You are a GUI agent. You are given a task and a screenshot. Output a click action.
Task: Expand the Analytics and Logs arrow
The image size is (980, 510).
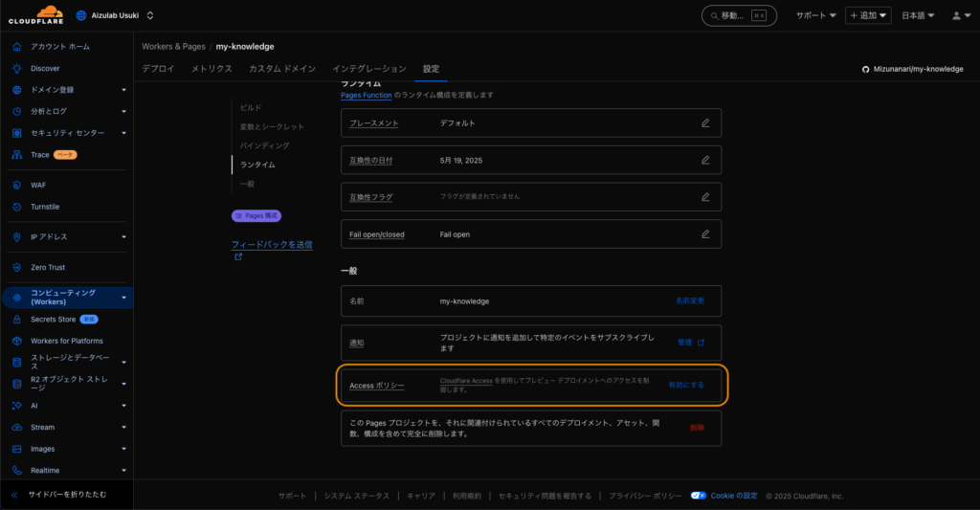coord(123,111)
